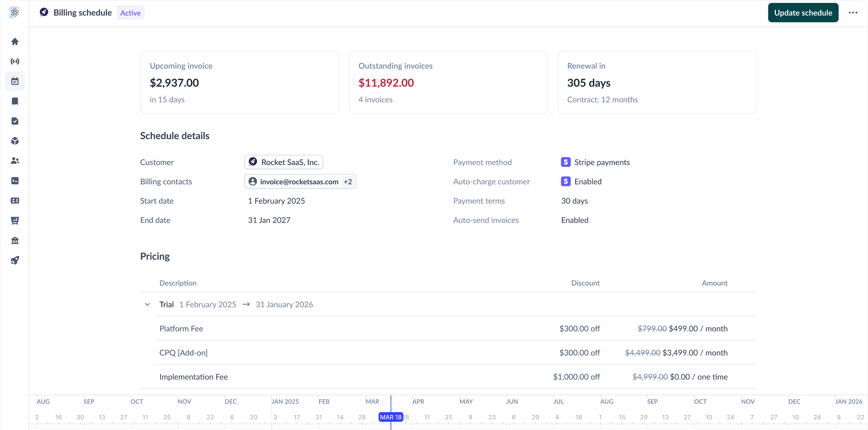Screen dimensions: 868x430
Task: Click the MAR 18 marker on the timeline
Action: click(391, 417)
